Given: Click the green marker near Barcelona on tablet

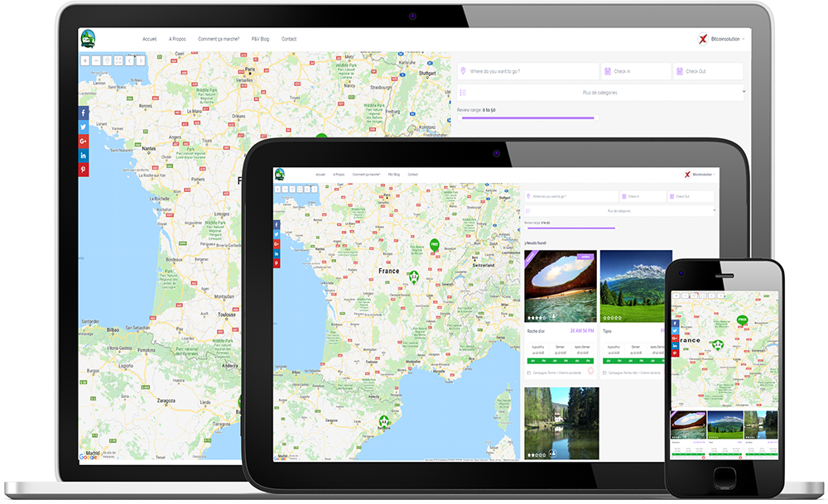Looking at the screenshot, I should [x=384, y=421].
